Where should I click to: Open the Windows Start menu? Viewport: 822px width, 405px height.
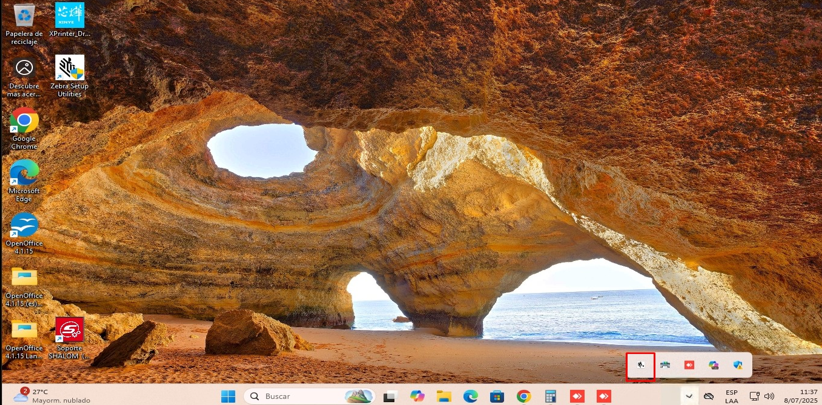tap(228, 396)
